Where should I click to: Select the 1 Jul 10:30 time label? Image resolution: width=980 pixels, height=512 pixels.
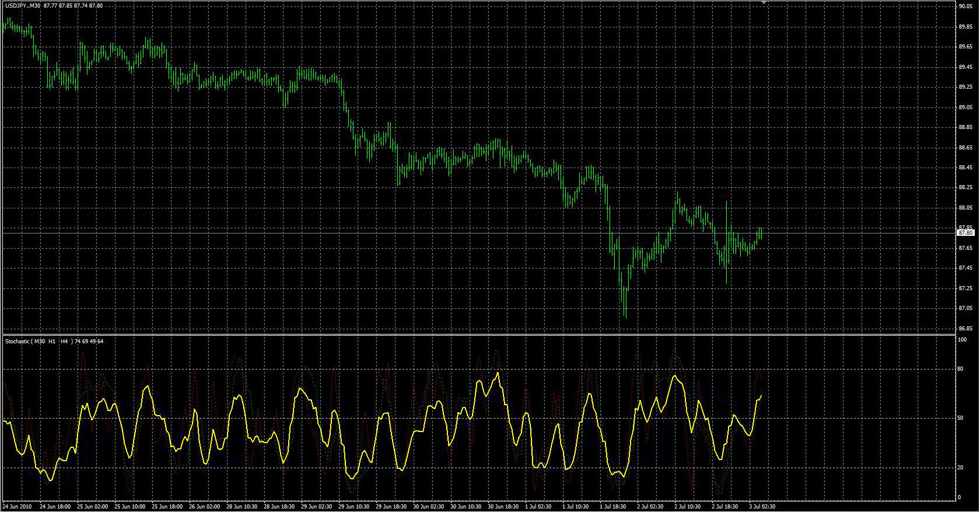[x=576, y=507]
